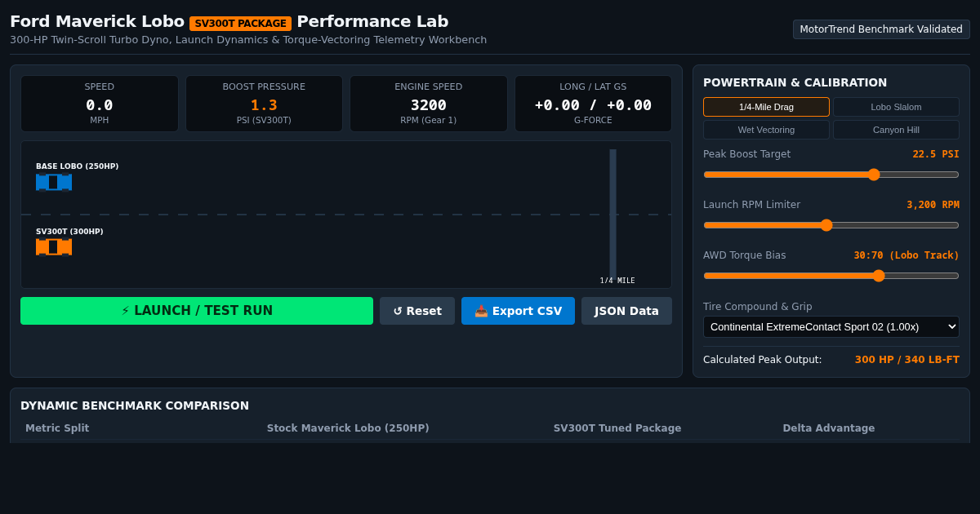Reset the simulation run
Image resolution: width=980 pixels, height=514 pixels.
click(x=417, y=311)
